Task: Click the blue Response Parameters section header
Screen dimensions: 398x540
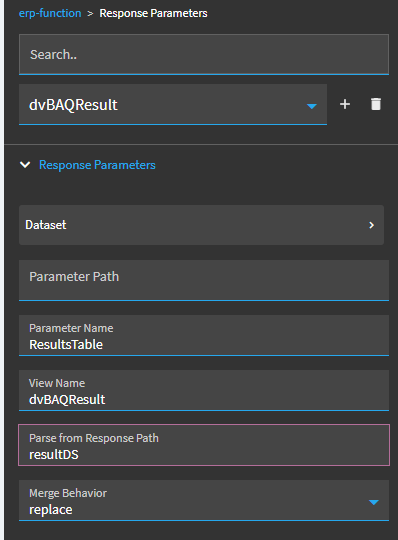Action: (97, 165)
